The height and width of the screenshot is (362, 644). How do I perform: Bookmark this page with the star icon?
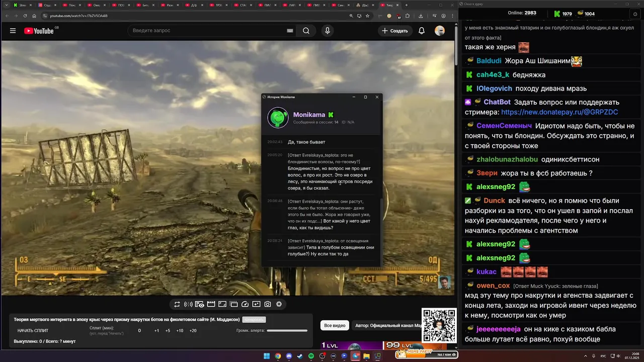click(x=367, y=16)
